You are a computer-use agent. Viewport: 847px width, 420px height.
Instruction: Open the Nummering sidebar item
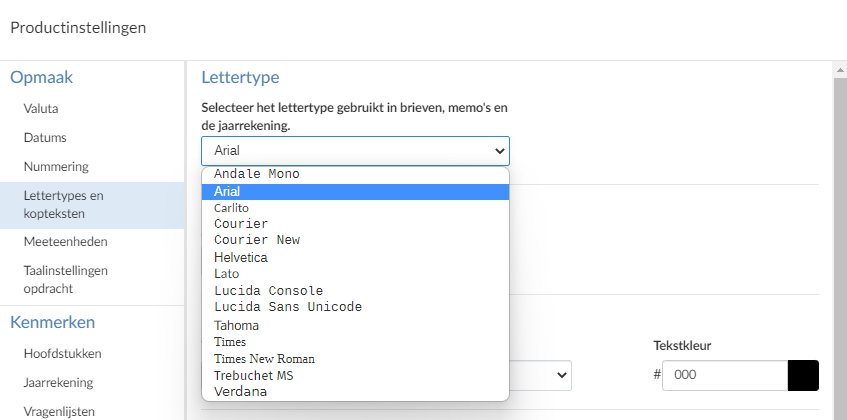click(x=56, y=167)
